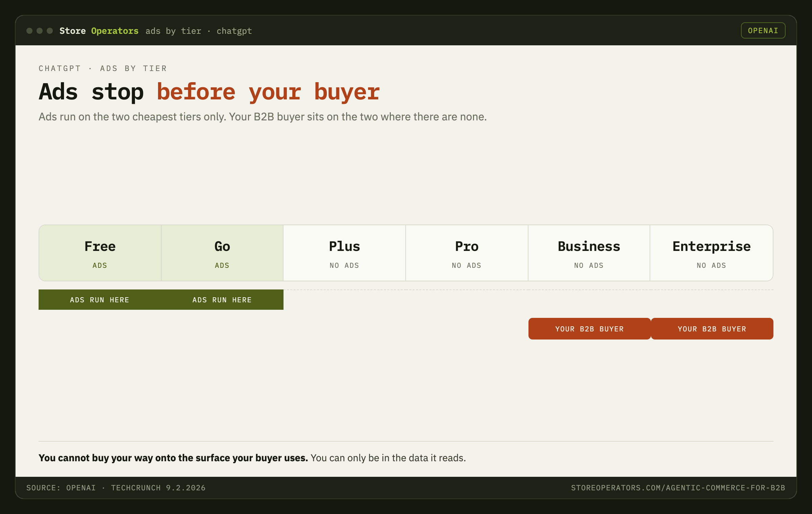
Task: Click the 'Ads run on the two cheapest tiers' subtitle
Action: pyautogui.click(x=263, y=117)
